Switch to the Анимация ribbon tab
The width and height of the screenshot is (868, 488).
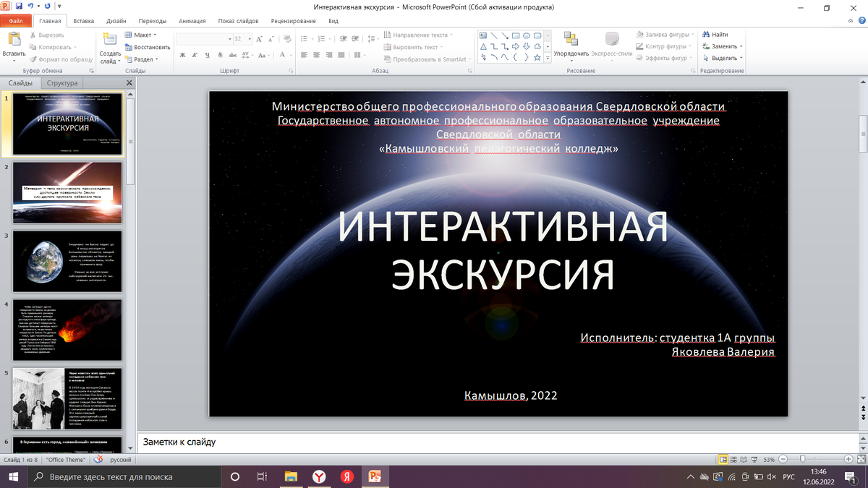click(192, 21)
